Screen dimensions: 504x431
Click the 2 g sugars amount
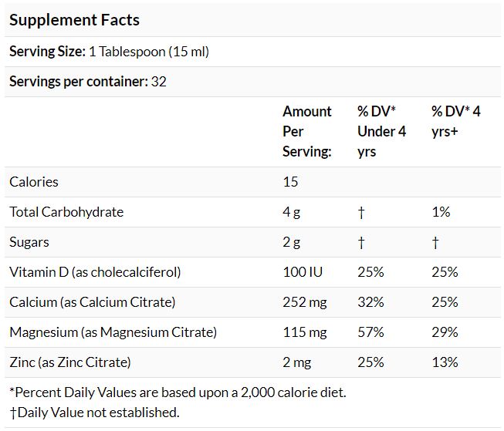pos(291,242)
